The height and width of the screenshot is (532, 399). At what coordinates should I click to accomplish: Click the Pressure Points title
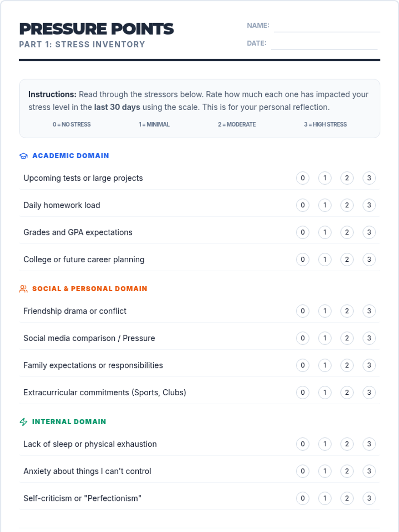96,29
